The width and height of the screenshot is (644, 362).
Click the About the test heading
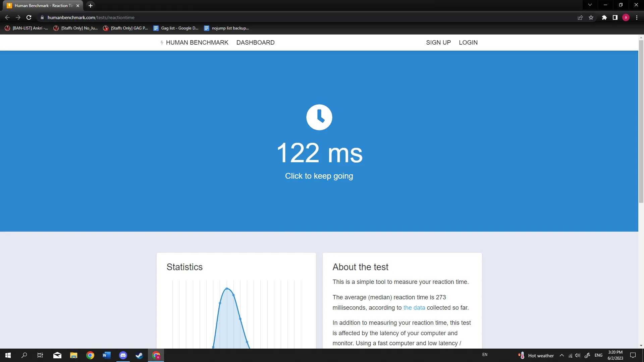pyautogui.click(x=360, y=267)
